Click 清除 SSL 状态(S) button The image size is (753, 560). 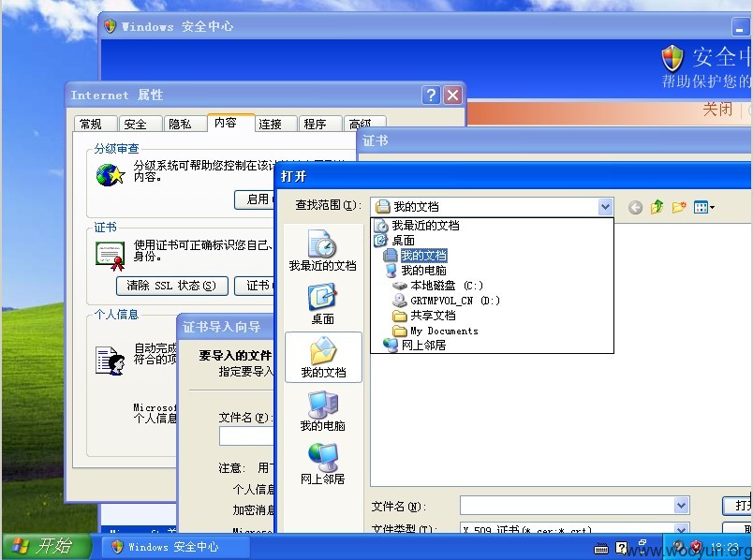click(x=171, y=286)
